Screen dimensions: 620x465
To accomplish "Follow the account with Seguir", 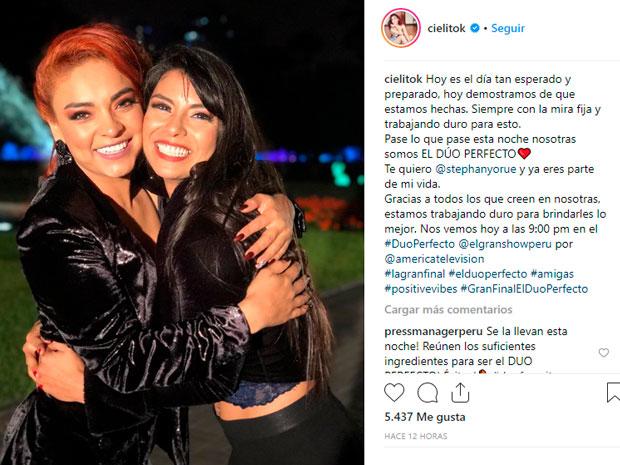I will pyautogui.click(x=508, y=28).
